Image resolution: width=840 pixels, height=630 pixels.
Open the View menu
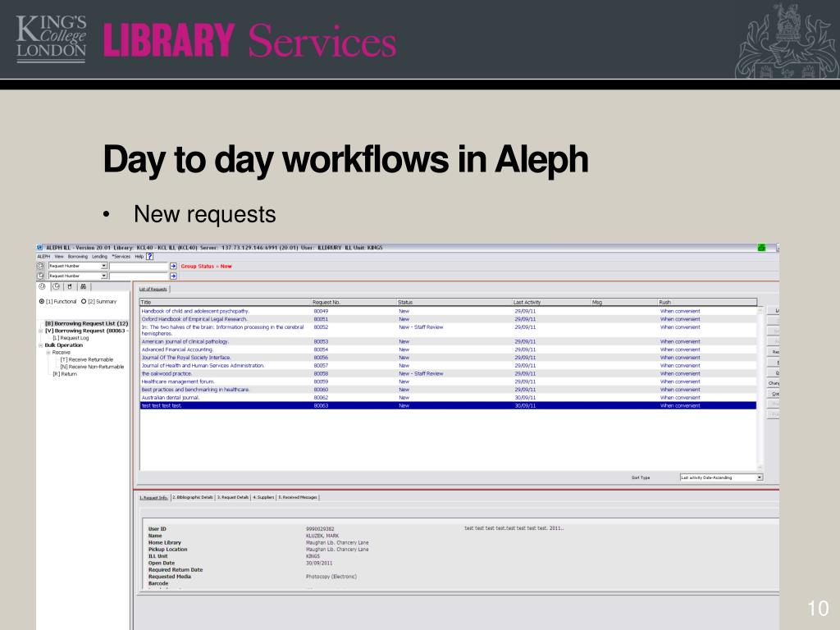(59, 257)
